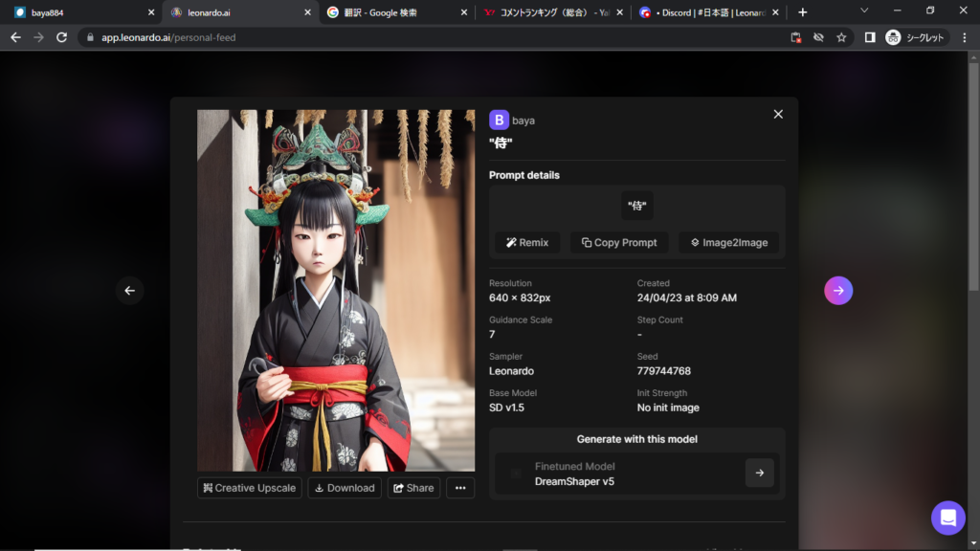Download the generated image
This screenshot has width=980, height=551.
pos(345,488)
